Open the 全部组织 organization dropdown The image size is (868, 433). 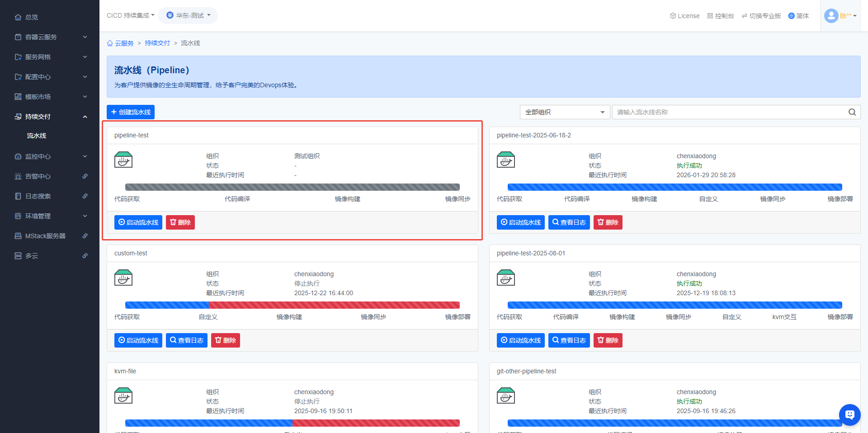pos(565,112)
